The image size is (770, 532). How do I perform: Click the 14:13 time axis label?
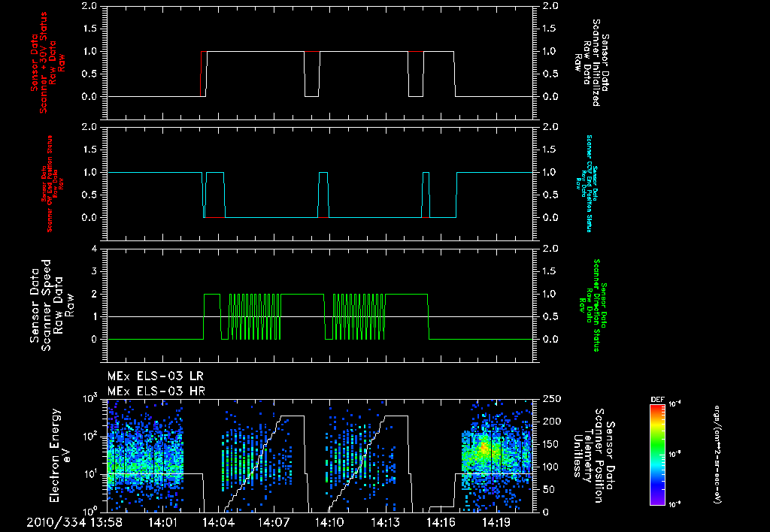pyautogui.click(x=386, y=523)
